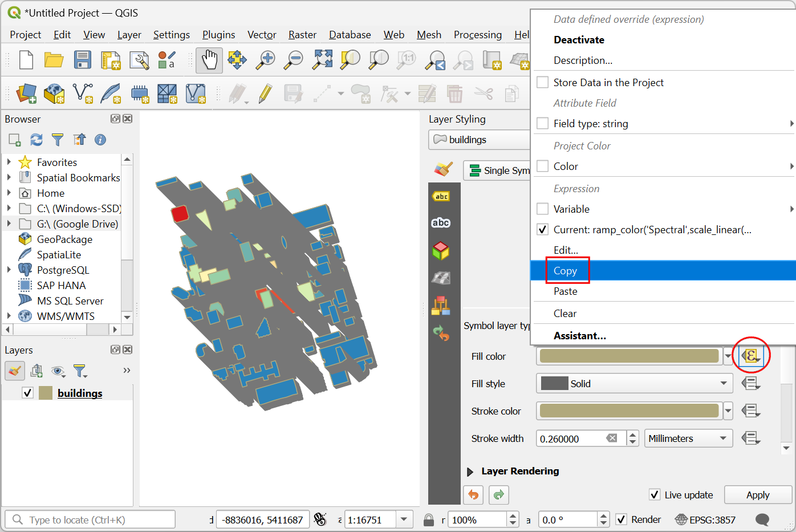
Task: Open the Millimeters unit dropdown
Action: click(688, 438)
